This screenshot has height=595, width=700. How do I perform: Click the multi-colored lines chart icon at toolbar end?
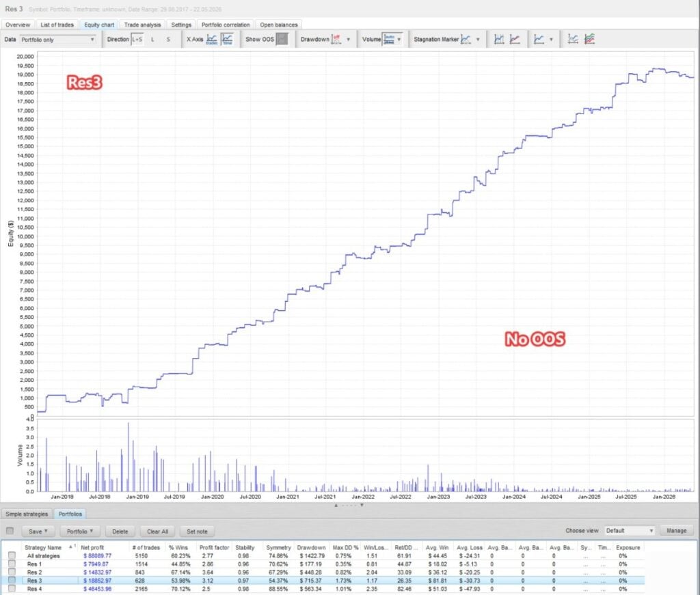point(589,39)
